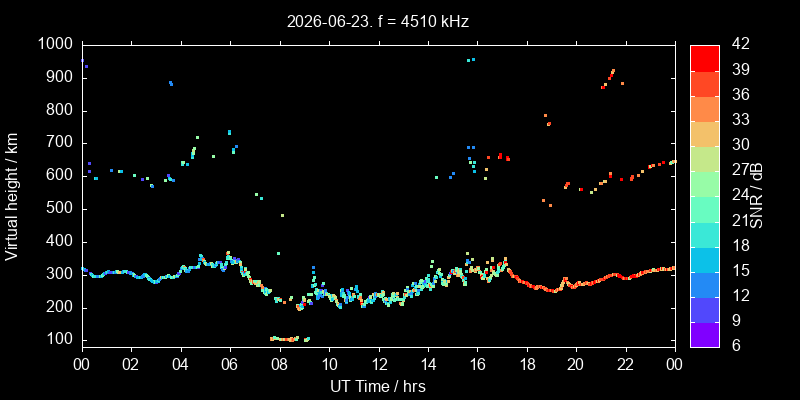Click the 24 label on the colorbar

point(737,195)
